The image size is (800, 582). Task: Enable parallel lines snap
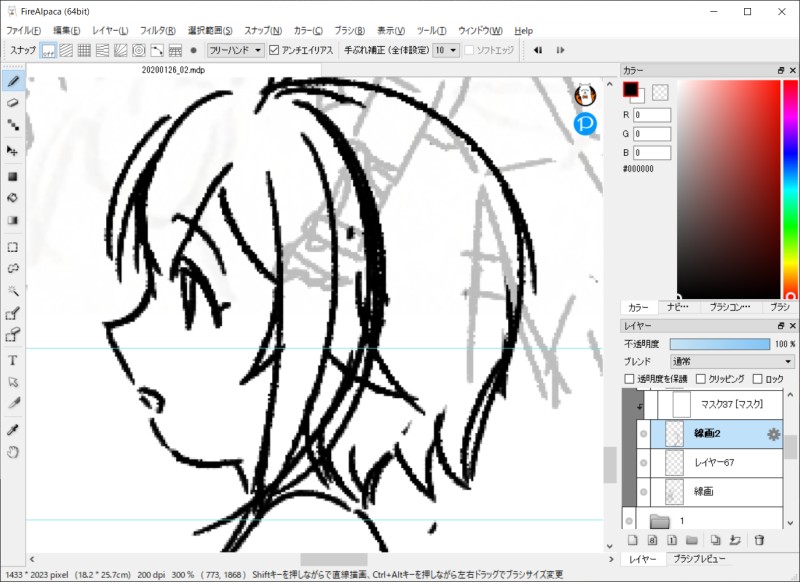point(66,50)
